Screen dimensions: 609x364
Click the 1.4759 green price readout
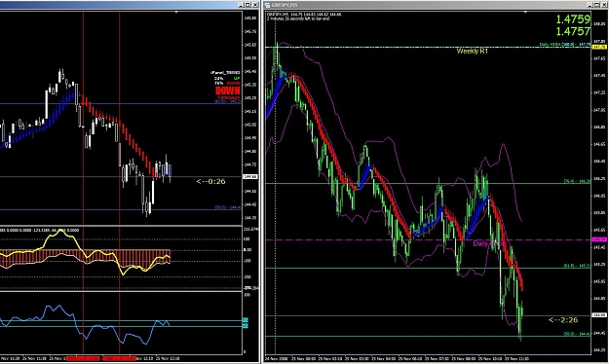[x=573, y=19]
